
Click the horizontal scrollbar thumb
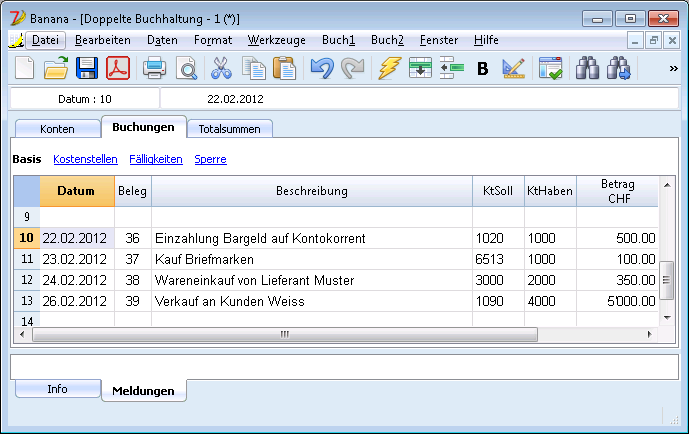(285, 335)
